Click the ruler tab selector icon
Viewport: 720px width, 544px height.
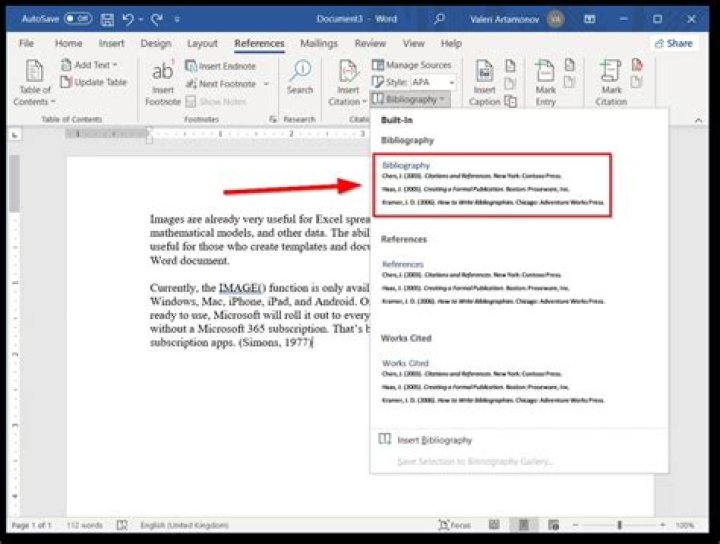point(15,135)
